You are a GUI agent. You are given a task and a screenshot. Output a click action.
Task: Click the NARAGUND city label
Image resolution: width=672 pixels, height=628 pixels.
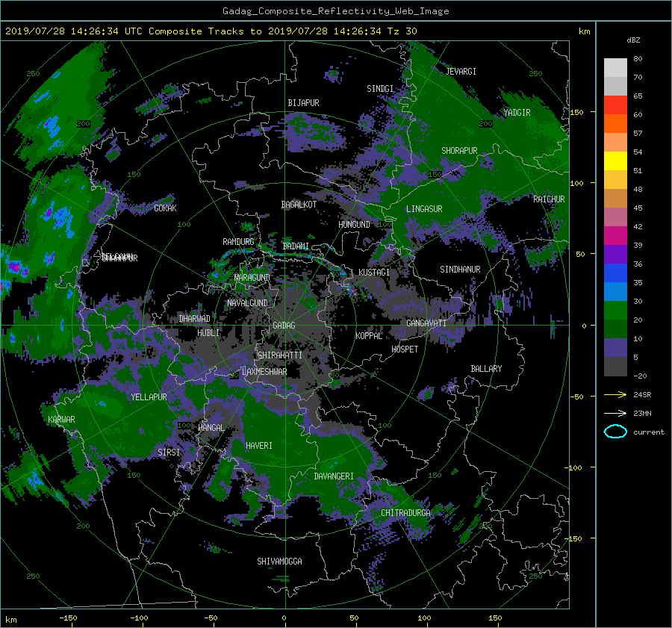pos(252,277)
